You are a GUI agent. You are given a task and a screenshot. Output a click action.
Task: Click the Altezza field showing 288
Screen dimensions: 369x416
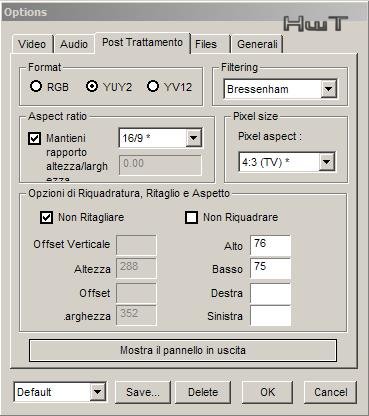point(136,268)
